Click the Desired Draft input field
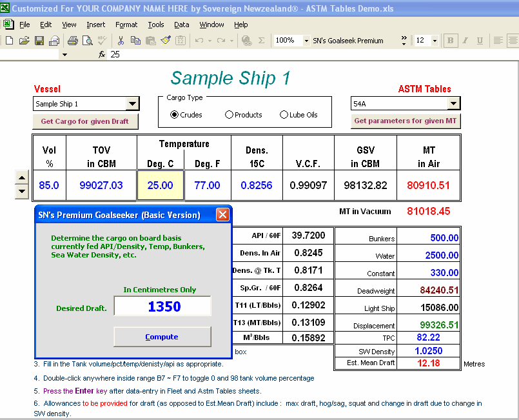 click(162, 306)
